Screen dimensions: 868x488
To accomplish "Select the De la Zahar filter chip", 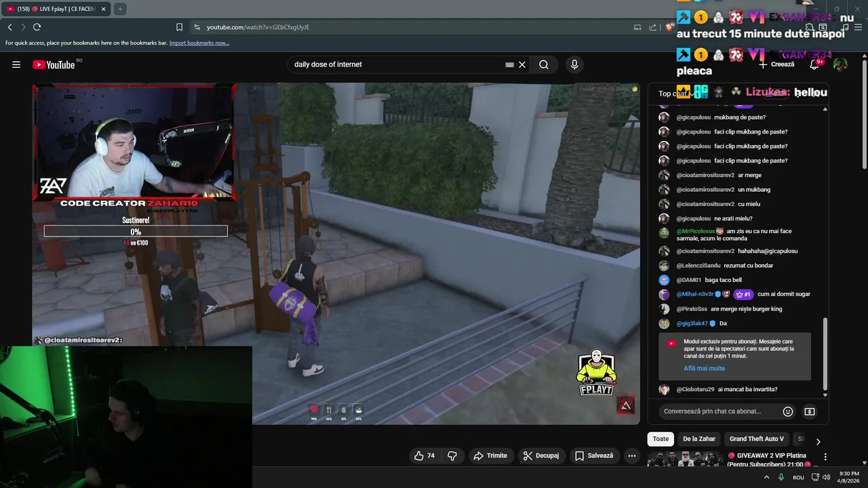I will tap(699, 439).
